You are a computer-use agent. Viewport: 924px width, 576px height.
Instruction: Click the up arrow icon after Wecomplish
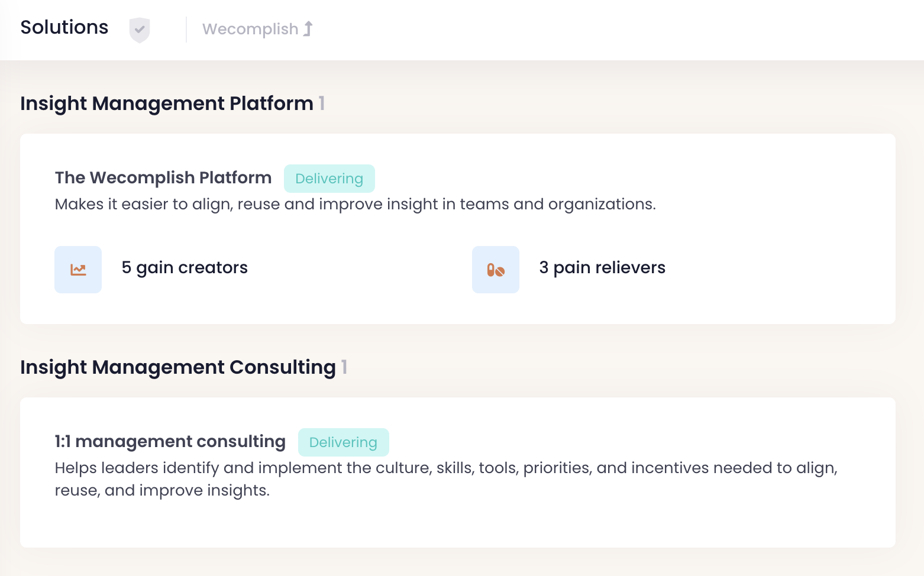click(308, 28)
